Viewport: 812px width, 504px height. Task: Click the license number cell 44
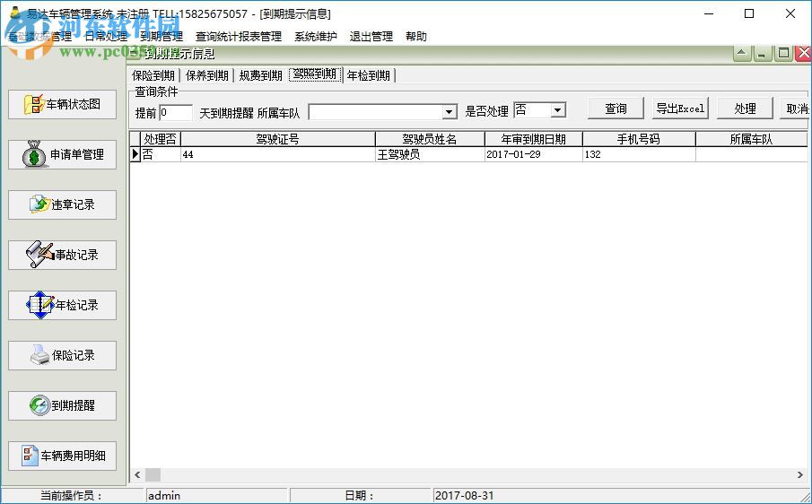click(277, 154)
